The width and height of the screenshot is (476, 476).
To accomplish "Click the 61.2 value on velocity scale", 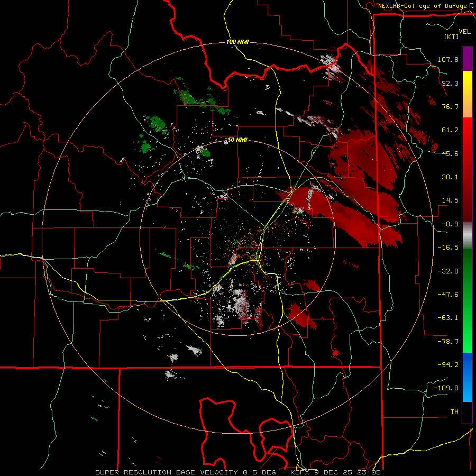I will pyautogui.click(x=450, y=130).
